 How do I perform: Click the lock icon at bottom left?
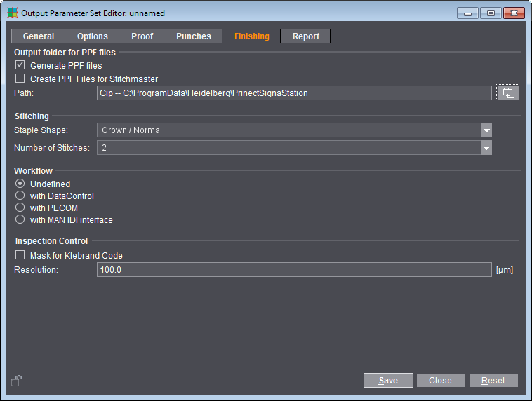[17, 381]
